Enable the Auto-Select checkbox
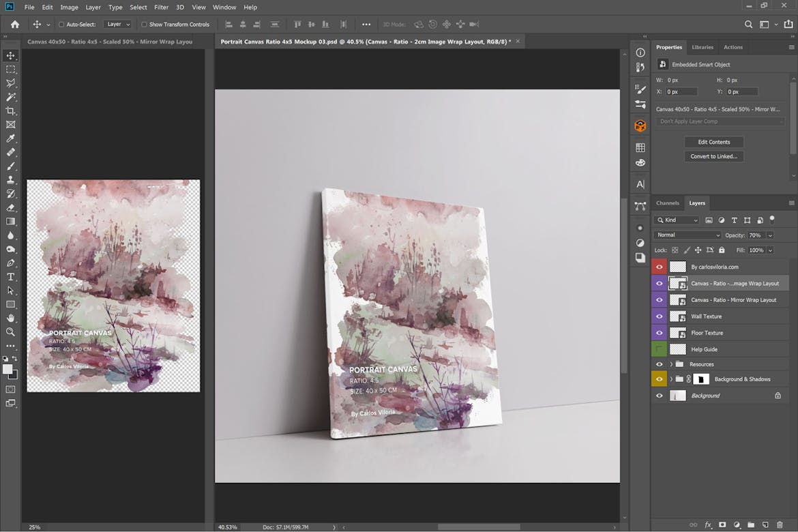This screenshot has height=532, width=798. [x=61, y=23]
